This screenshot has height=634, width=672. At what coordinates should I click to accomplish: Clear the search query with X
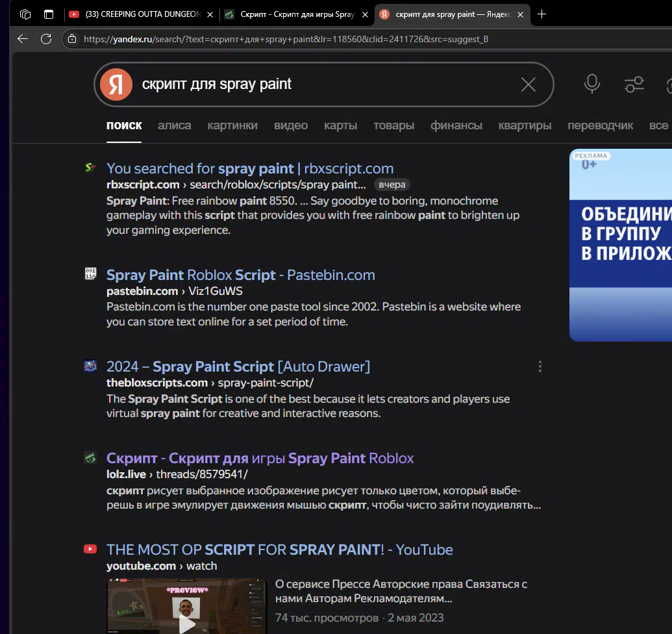click(x=528, y=84)
